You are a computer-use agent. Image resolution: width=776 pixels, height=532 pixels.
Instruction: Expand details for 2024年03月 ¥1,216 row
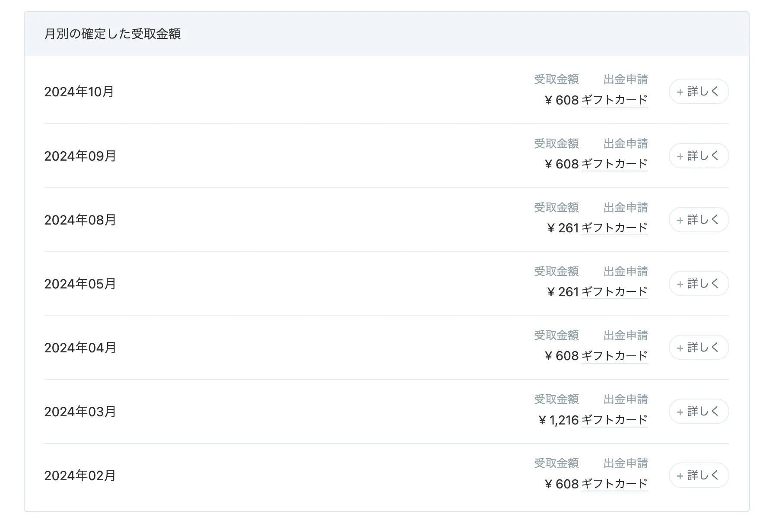pyautogui.click(x=698, y=411)
